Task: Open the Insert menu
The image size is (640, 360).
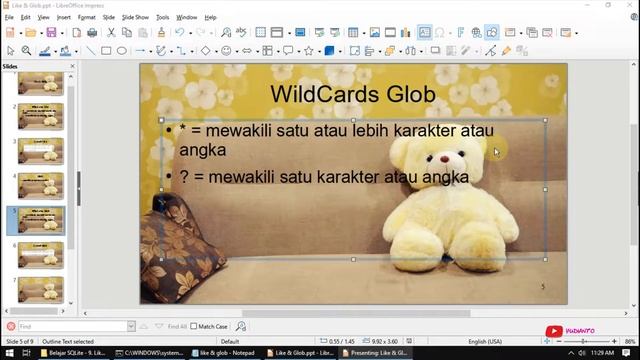Action: coord(63,18)
